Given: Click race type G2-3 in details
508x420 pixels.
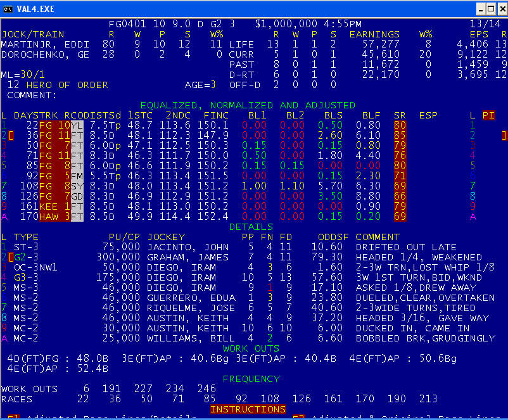Looking at the screenshot, I should point(26,257).
